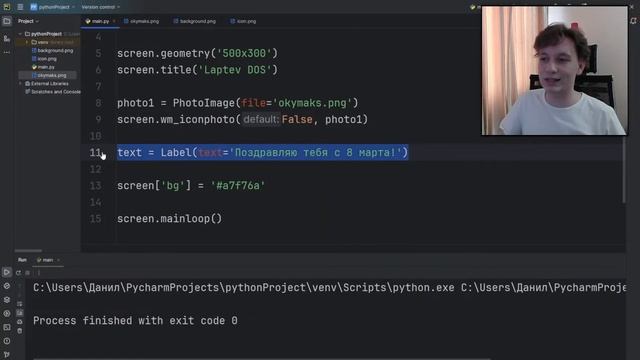
Task: Click the PyCharm logo icon in title bar
Action: coord(7,7)
